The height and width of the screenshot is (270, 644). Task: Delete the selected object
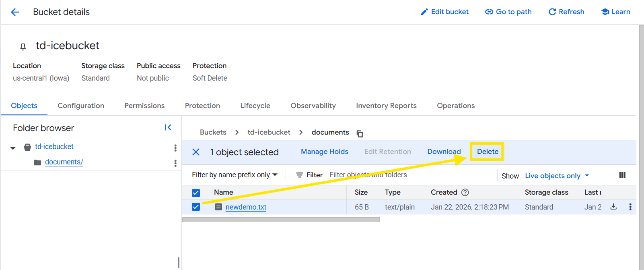click(x=488, y=152)
